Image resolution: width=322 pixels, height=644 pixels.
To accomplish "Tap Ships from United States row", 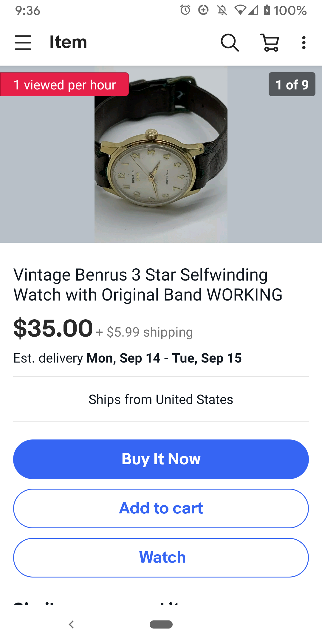I will (x=161, y=399).
